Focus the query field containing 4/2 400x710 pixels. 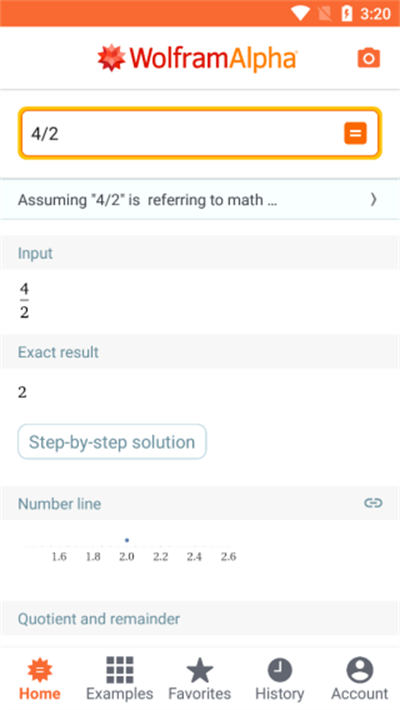pos(200,133)
